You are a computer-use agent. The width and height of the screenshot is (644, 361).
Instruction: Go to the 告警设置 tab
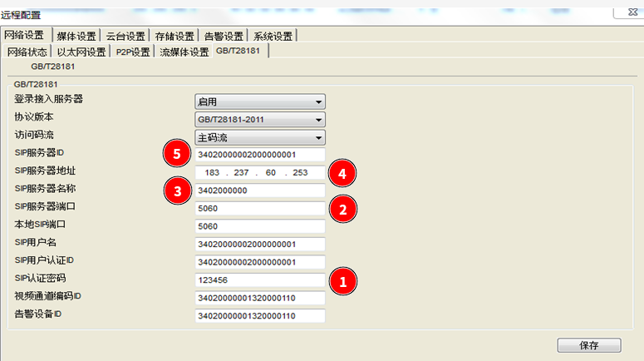point(224,36)
